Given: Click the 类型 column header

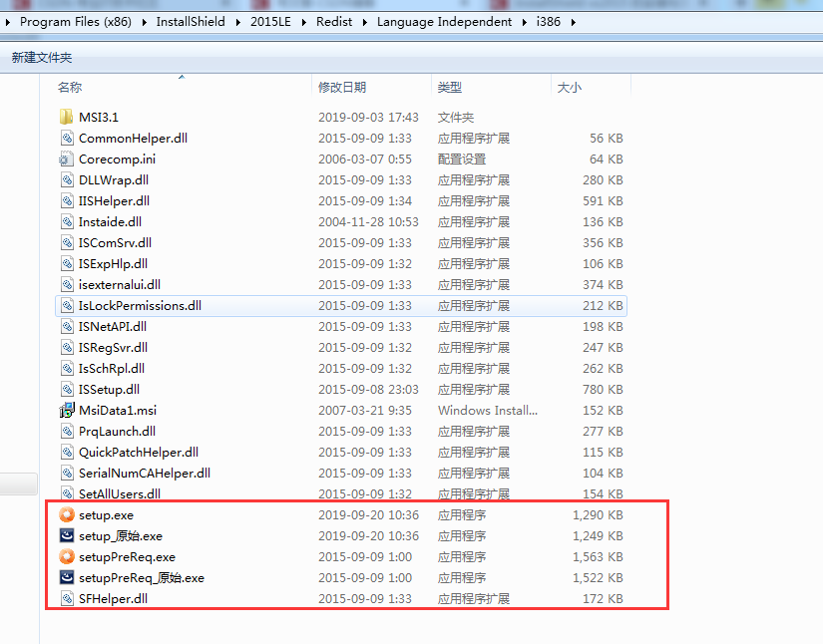Looking at the screenshot, I should pos(450,87).
